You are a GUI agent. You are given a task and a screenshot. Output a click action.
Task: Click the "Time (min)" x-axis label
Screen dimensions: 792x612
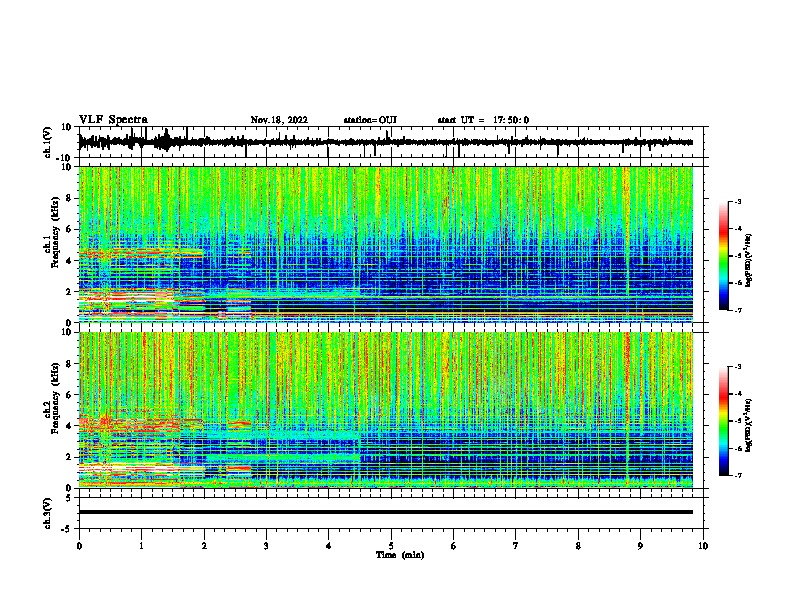[x=400, y=555]
